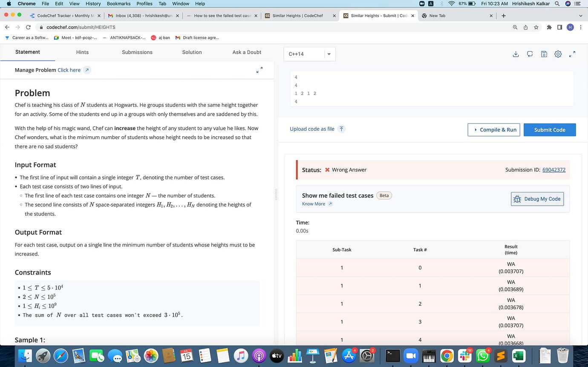Open editor settings via the gear icon
This screenshot has width=588, height=367.
558,54
